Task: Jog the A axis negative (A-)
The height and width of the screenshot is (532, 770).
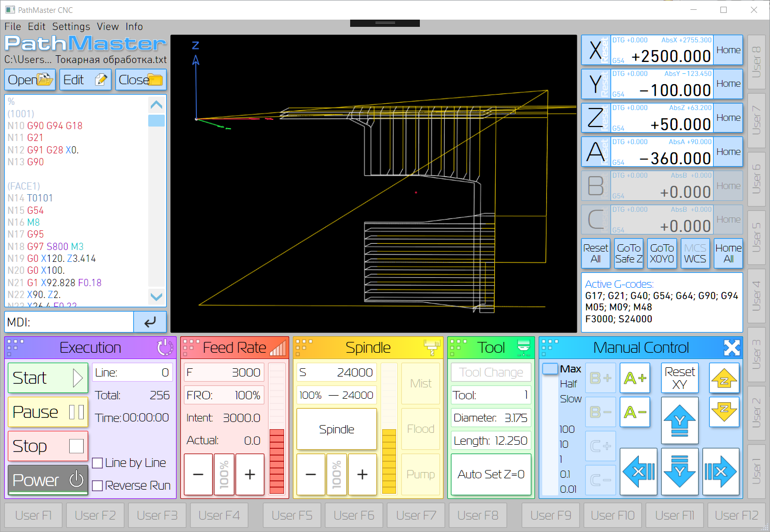Action: (635, 412)
